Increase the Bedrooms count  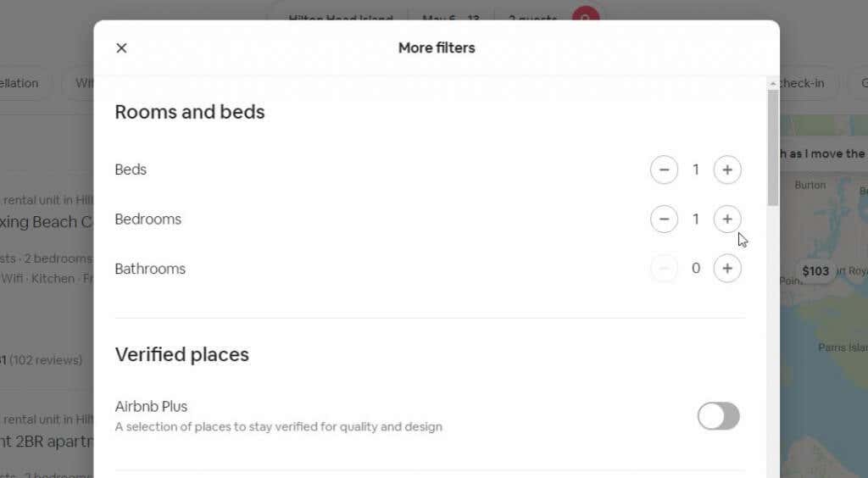726,220
